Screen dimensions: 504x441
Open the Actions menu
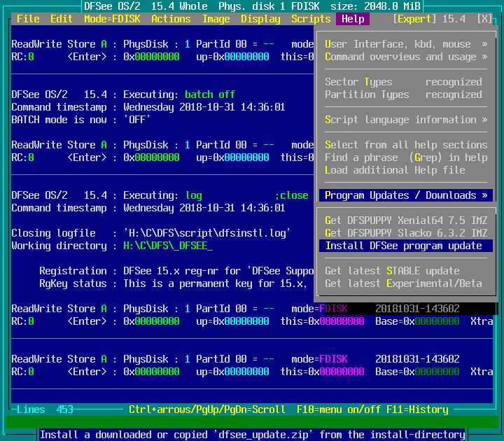pos(171,19)
